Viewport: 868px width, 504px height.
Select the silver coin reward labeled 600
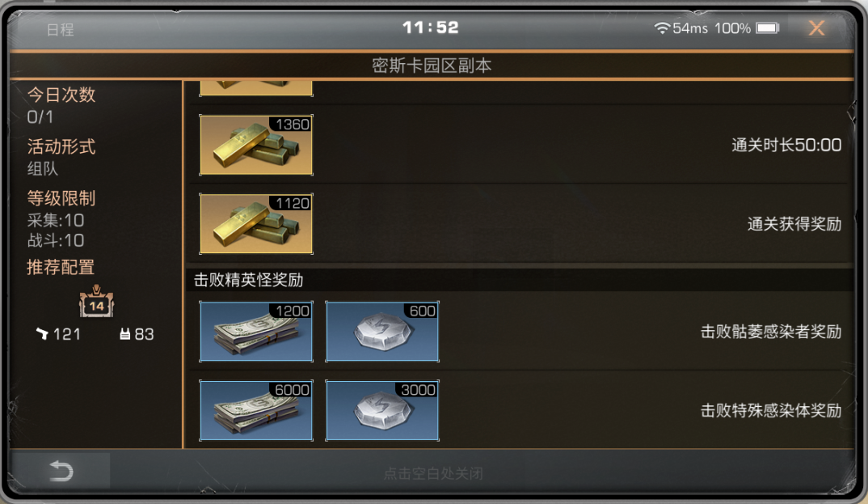click(382, 331)
